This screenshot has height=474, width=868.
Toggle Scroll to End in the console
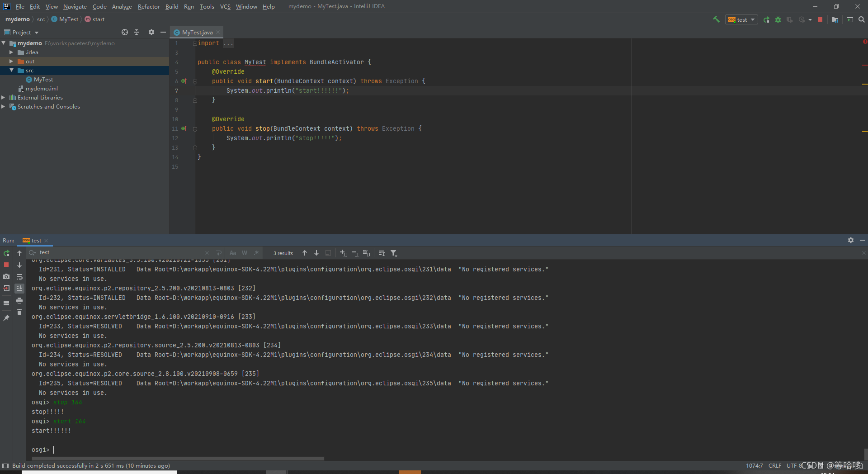point(19,288)
